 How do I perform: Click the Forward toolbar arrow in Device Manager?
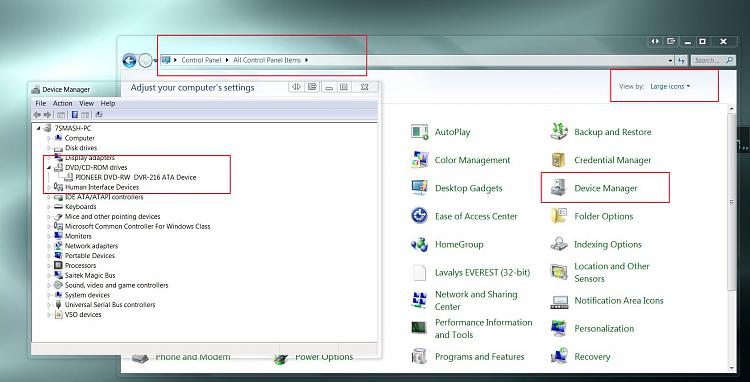coord(47,115)
